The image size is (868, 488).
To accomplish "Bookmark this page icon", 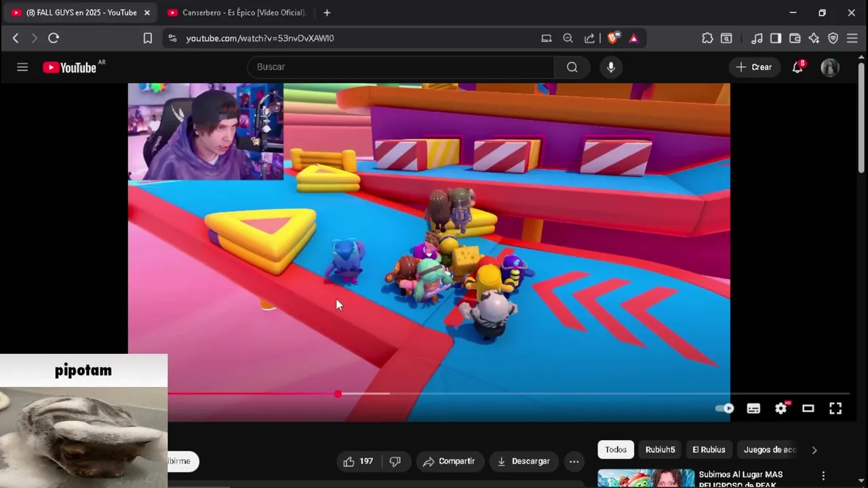I will coord(148,38).
